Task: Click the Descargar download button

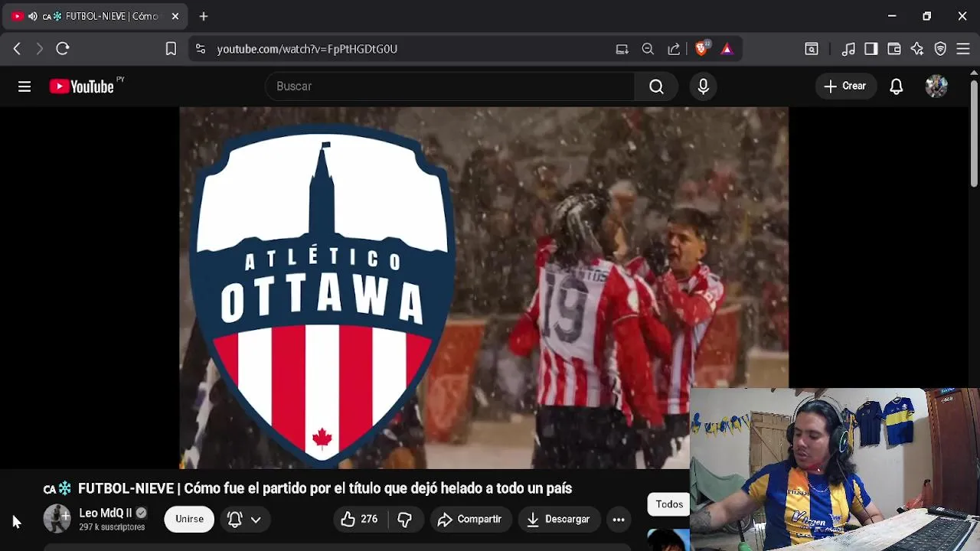Action: click(558, 519)
